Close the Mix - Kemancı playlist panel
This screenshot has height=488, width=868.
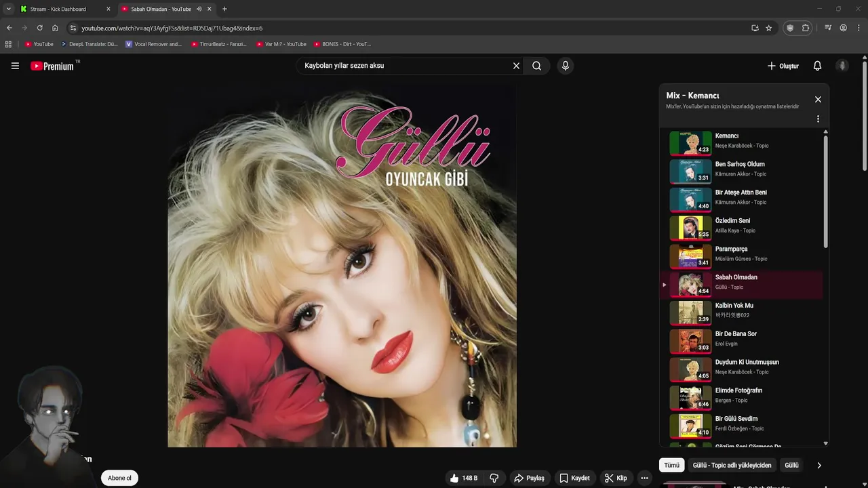[x=818, y=100]
